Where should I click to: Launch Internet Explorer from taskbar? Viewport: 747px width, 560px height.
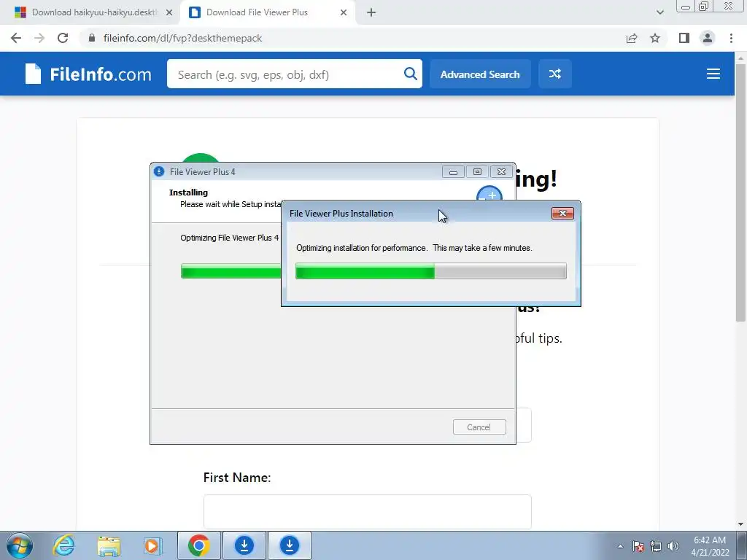[63, 545]
